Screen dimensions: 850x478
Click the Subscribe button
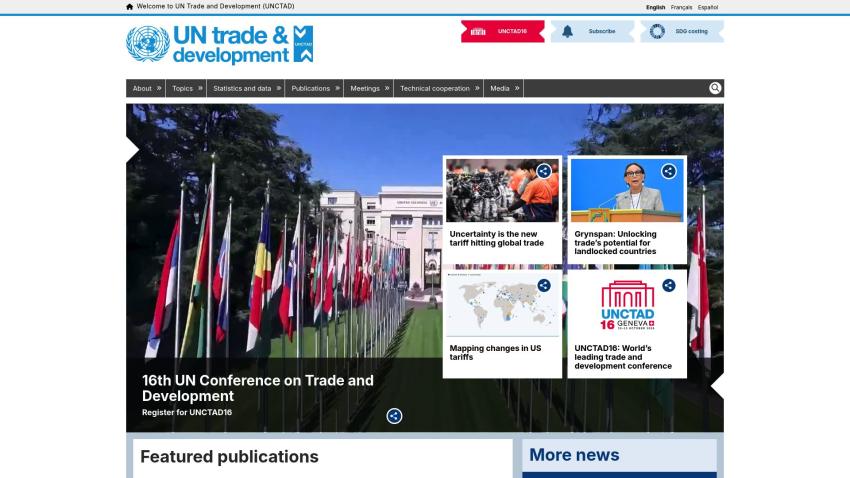click(x=592, y=31)
